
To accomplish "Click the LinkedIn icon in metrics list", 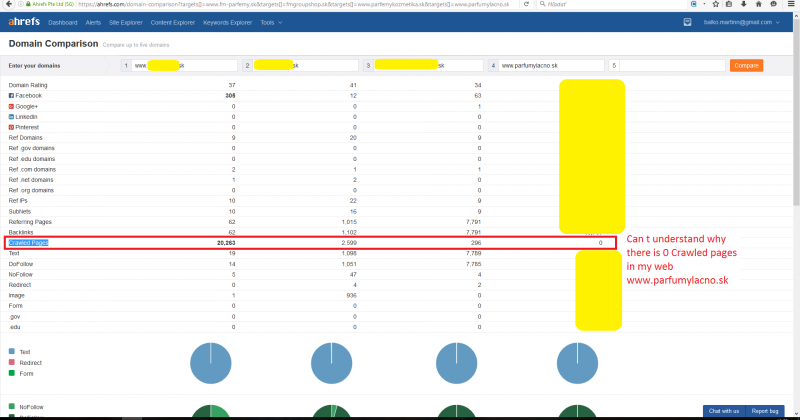I will (11, 117).
